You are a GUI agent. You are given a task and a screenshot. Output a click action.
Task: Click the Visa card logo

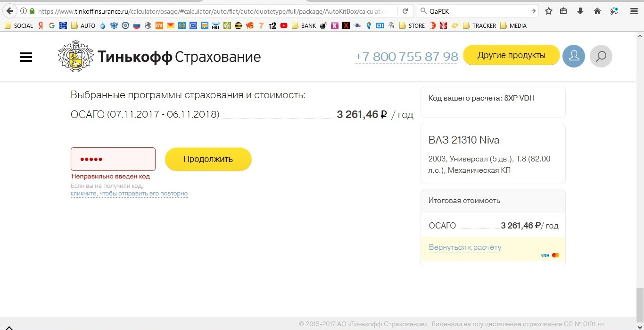[545, 255]
